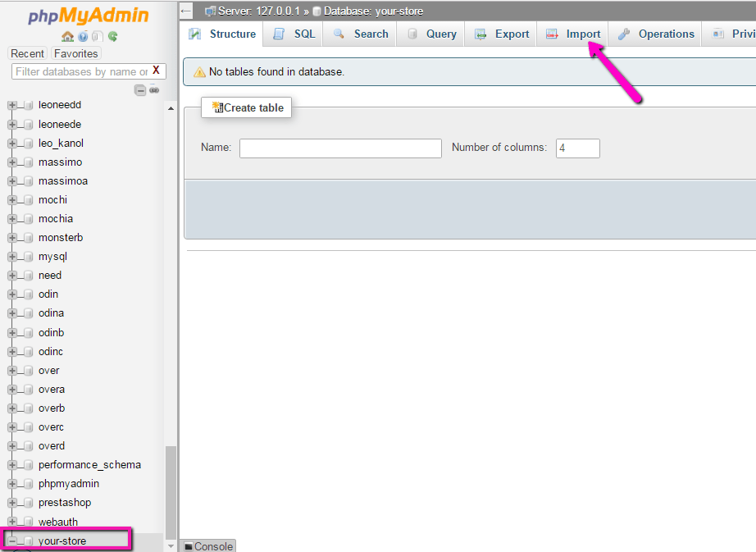
Task: Expand the prestashop database tree node
Action: point(12,503)
